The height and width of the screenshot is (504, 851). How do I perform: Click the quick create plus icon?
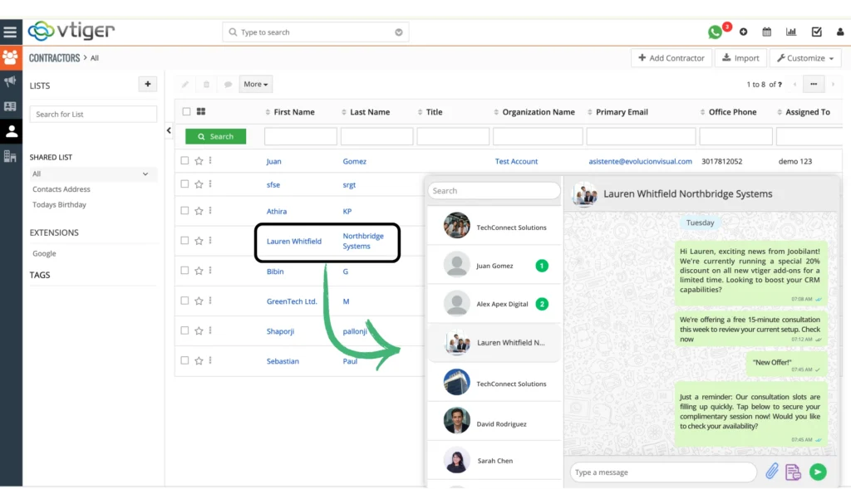(743, 31)
